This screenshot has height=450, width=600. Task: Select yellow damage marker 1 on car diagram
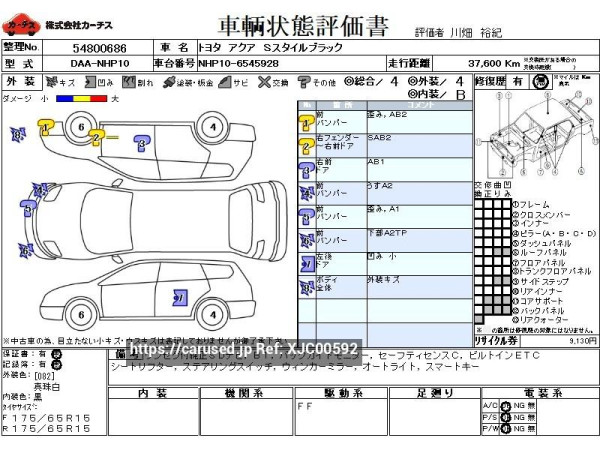pyautogui.click(x=47, y=124)
